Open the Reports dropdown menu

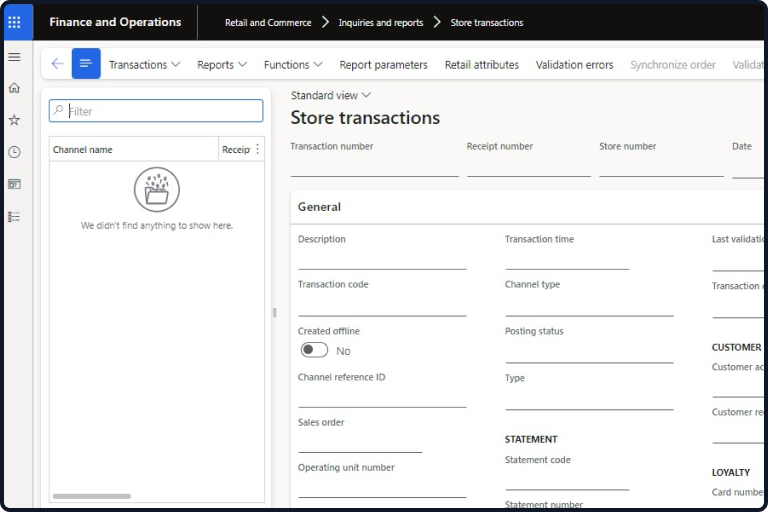[222, 65]
